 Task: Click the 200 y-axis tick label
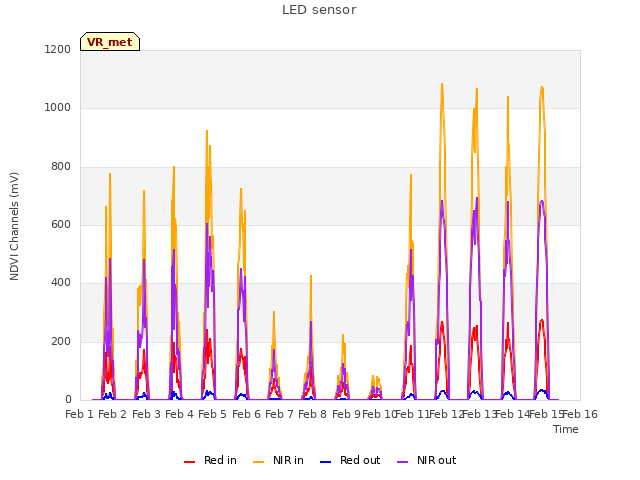61,341
